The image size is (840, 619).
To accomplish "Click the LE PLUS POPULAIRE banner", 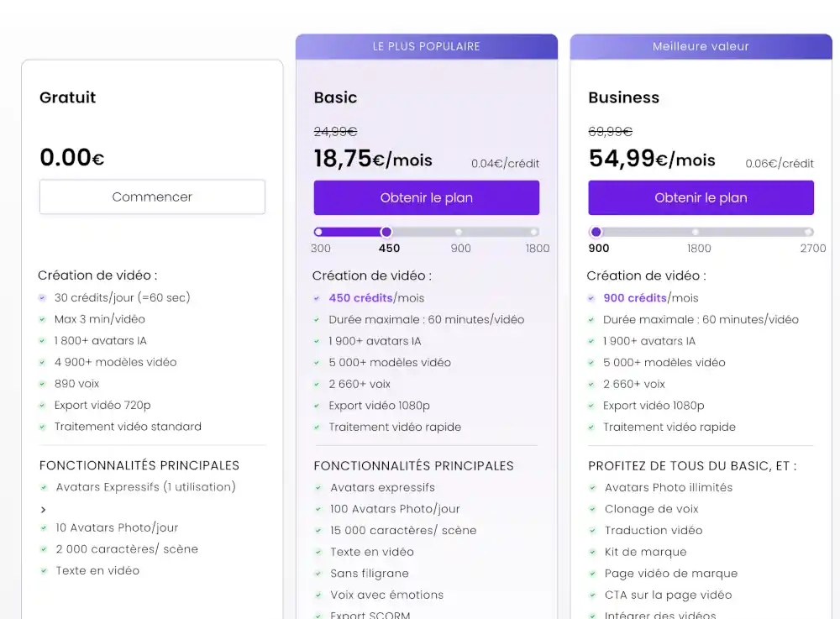I will pos(427,46).
